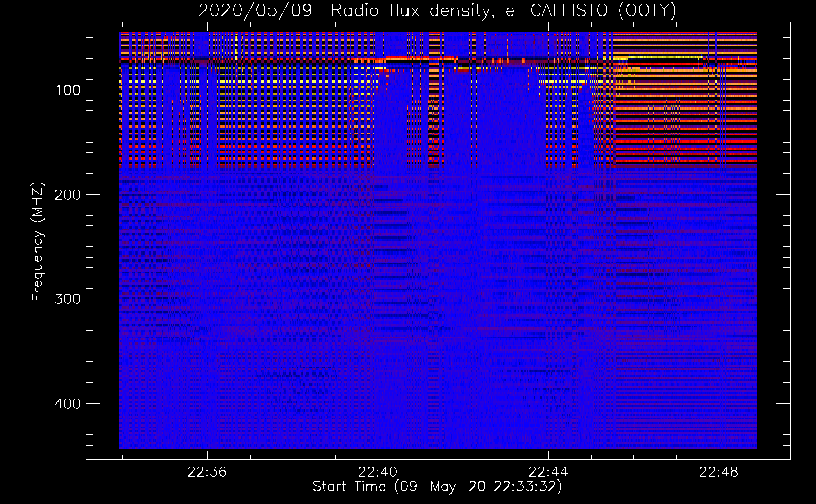The image size is (816, 504).
Task: Select the 100 frequency tick label
Action: click(68, 90)
